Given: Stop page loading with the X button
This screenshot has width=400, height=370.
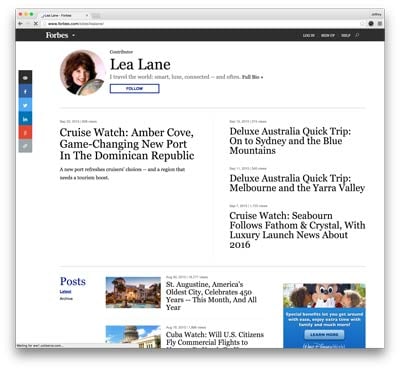Looking at the screenshot, I should tap(35, 24).
